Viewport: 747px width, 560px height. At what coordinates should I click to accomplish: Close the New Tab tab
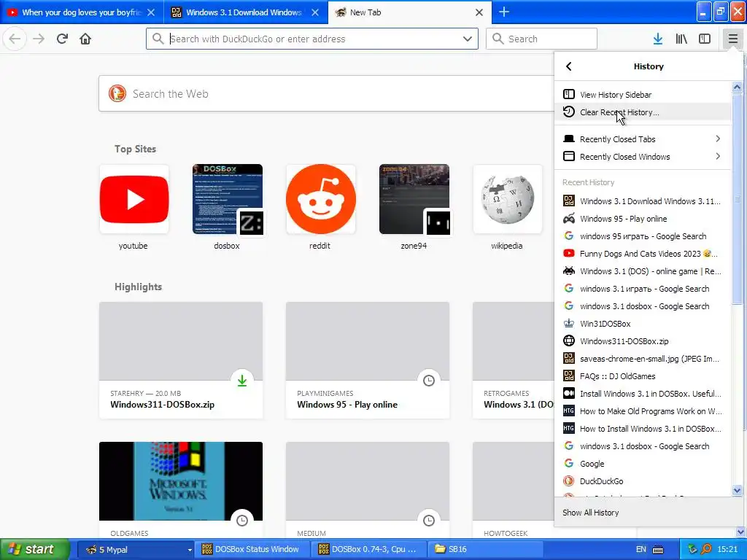pos(479,12)
